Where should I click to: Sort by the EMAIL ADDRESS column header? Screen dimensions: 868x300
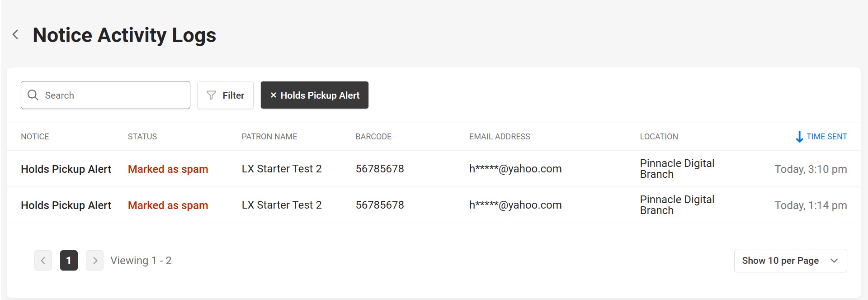pos(500,137)
